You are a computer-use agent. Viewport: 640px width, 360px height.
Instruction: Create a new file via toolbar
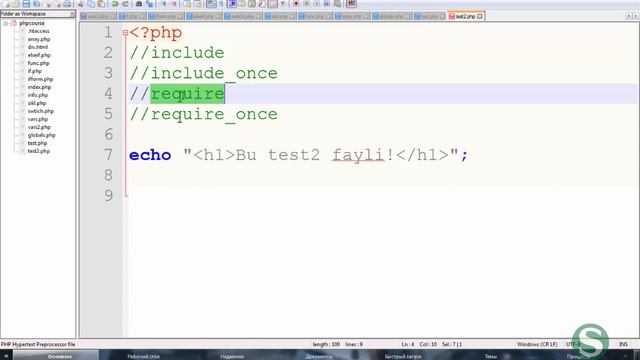pos(5,4)
